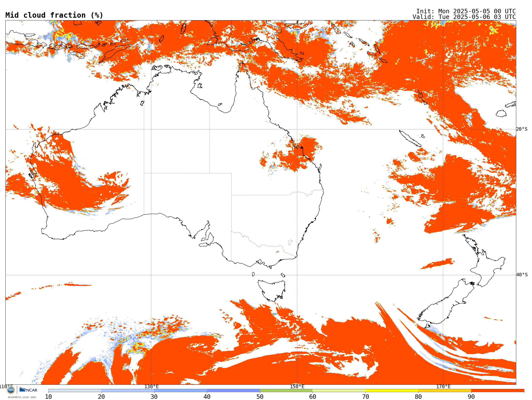Image resolution: width=532 pixels, height=400 pixels.
Task: Click the green 50 percent colorbar segment
Action: [286, 391]
